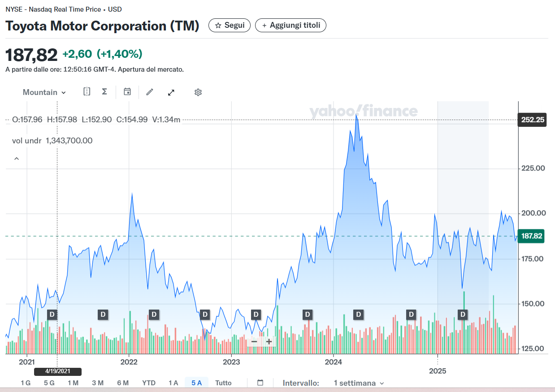Image resolution: width=555 pixels, height=392 pixels.
Task: Select the 6 M time range
Action: tap(123, 383)
